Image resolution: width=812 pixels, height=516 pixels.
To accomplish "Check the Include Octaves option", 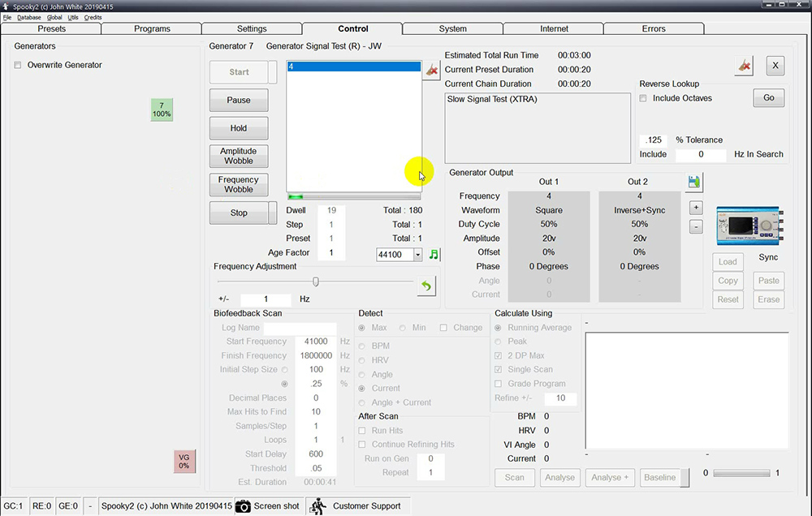I will pyautogui.click(x=644, y=98).
